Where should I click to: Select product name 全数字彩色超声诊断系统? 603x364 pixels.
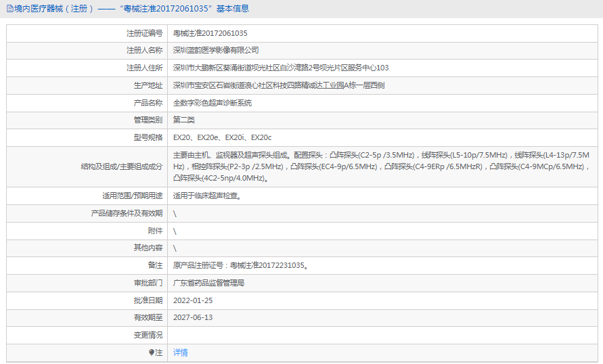click(x=213, y=103)
